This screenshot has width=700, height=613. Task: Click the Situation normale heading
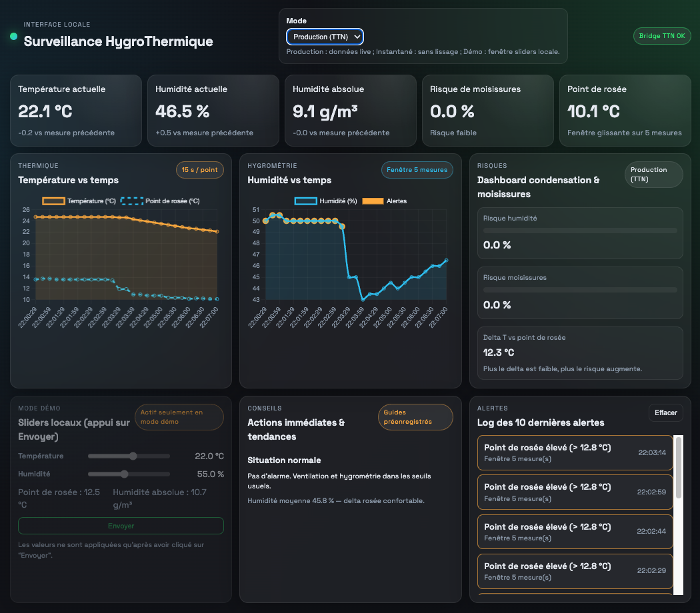coord(284,460)
